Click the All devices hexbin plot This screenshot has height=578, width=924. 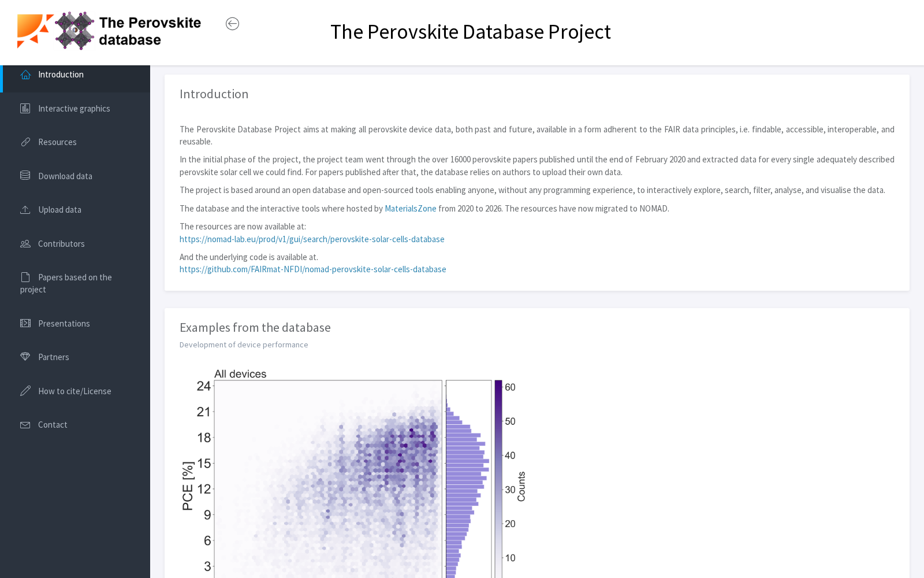328,479
